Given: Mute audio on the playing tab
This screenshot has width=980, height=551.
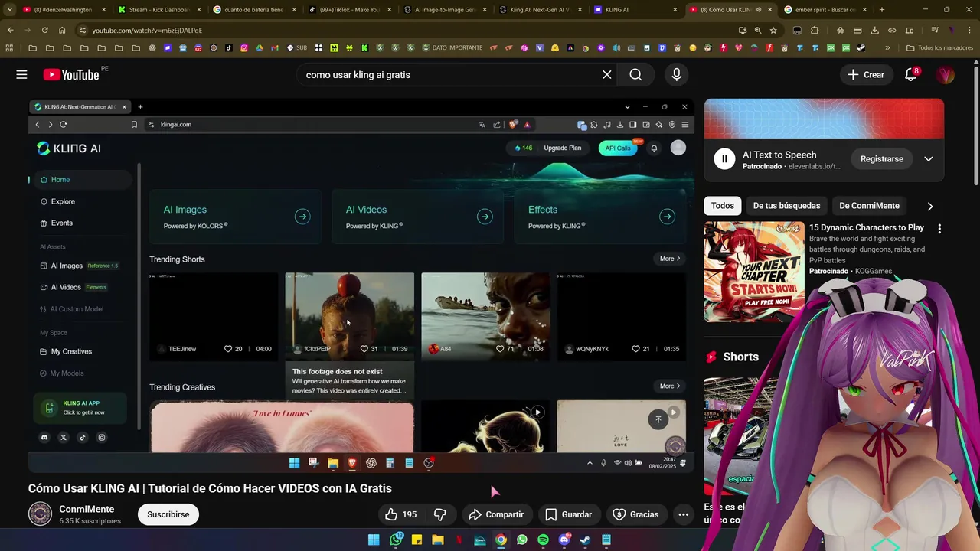Looking at the screenshot, I should (758, 10).
